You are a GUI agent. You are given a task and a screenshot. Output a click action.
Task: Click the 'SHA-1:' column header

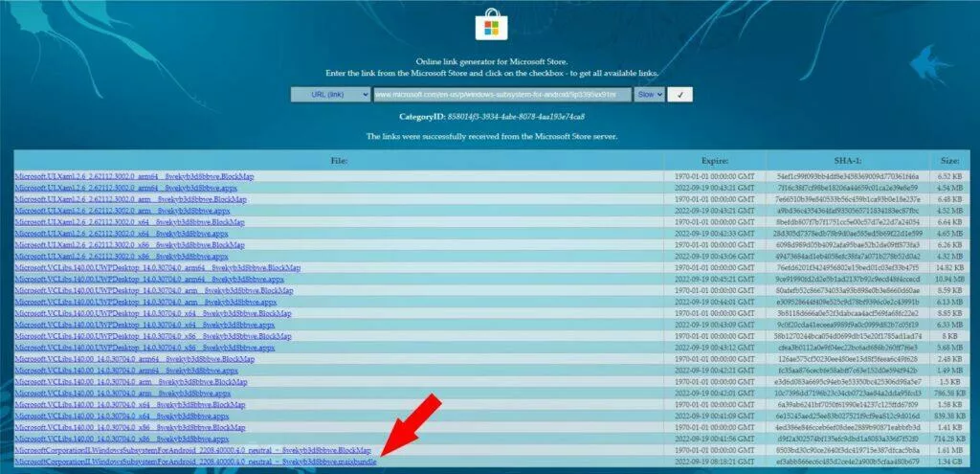tap(847, 161)
